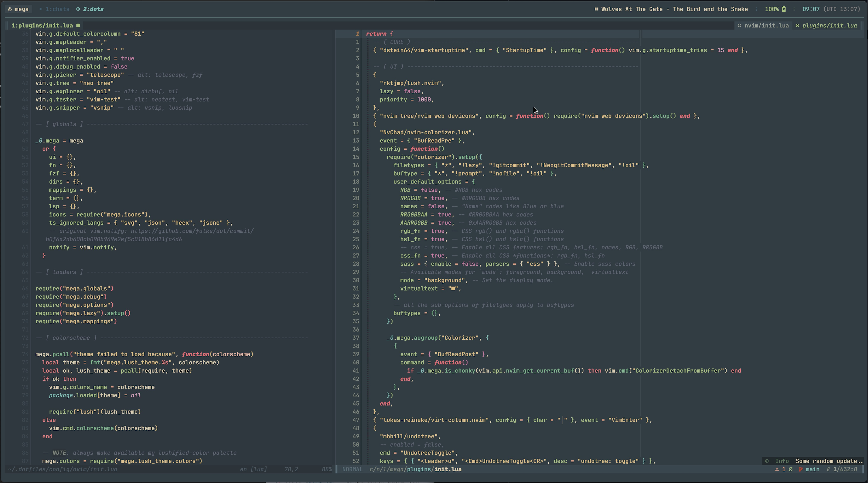Click the pause icon before the song title
Screen dimensions: 868x483
pos(596,9)
